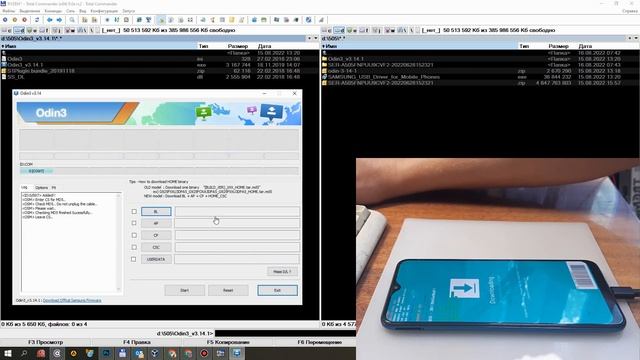Click F3 Просмотр function button
Viewport: 640px width, 360px height.
(x=46, y=342)
